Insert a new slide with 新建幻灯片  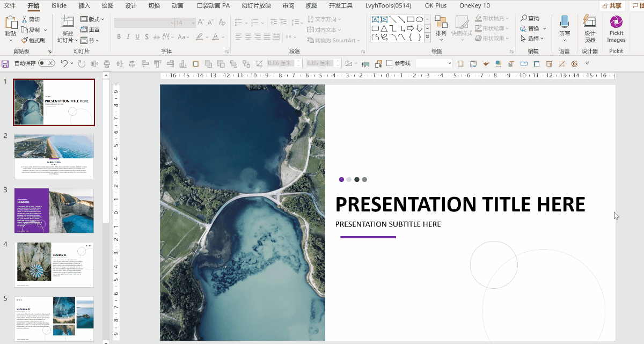tap(68, 30)
